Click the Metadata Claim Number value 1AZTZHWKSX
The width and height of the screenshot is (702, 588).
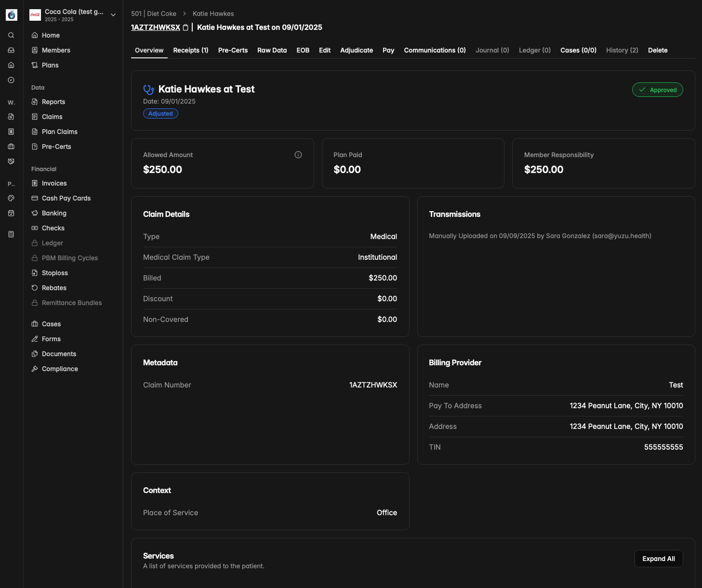pyautogui.click(x=373, y=385)
